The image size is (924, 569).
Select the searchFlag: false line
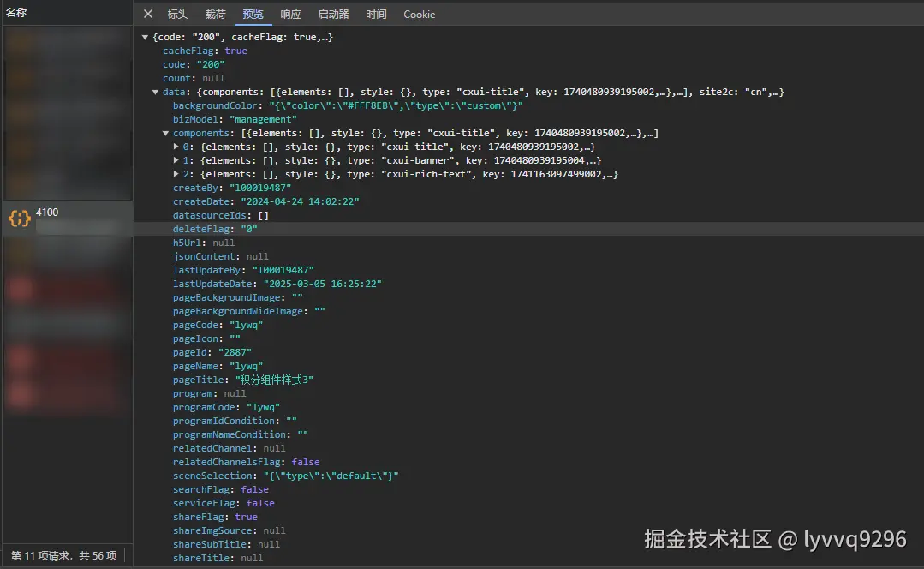point(220,489)
